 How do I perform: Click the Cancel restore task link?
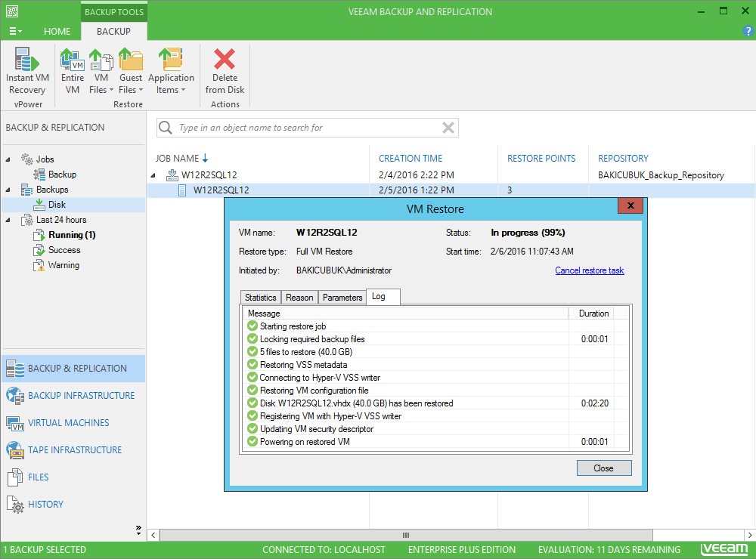point(589,270)
